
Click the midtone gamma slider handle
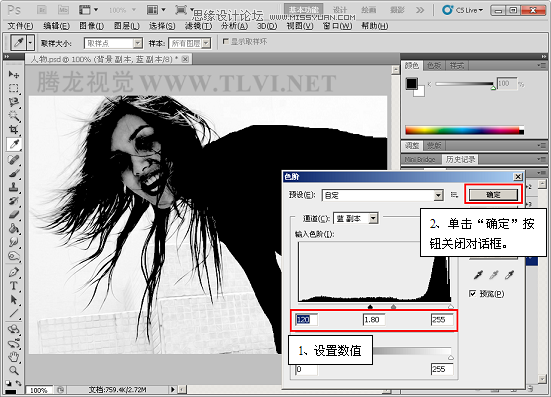tap(393, 307)
